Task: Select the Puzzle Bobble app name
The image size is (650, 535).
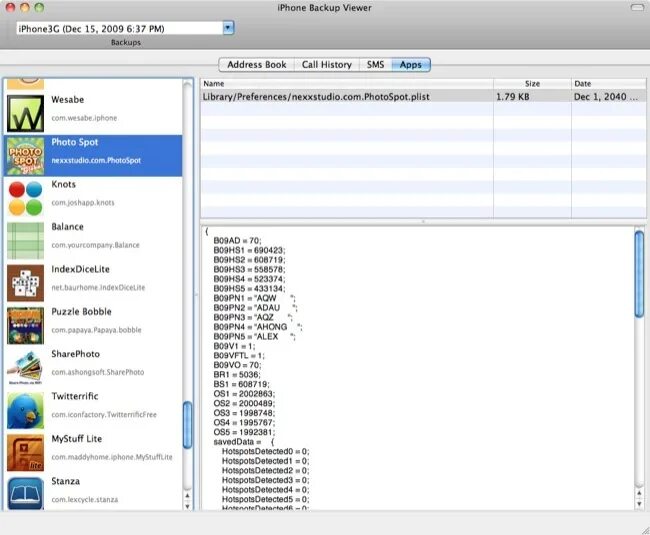Action: coord(81,312)
